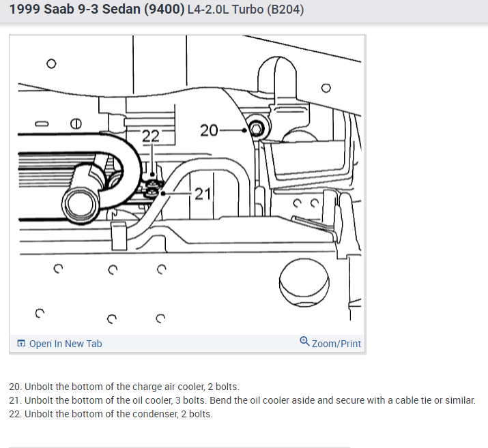Click step 22 condenser instruction
The height and width of the screenshot is (448, 488).
click(x=111, y=414)
